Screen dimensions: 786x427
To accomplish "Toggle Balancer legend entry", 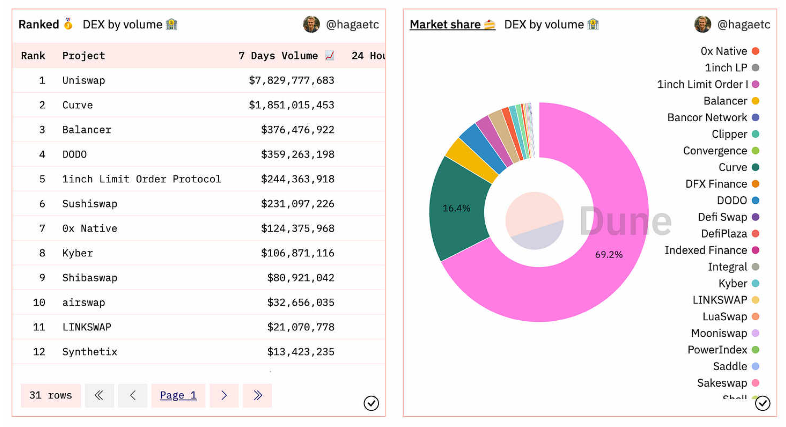I will tap(731, 101).
